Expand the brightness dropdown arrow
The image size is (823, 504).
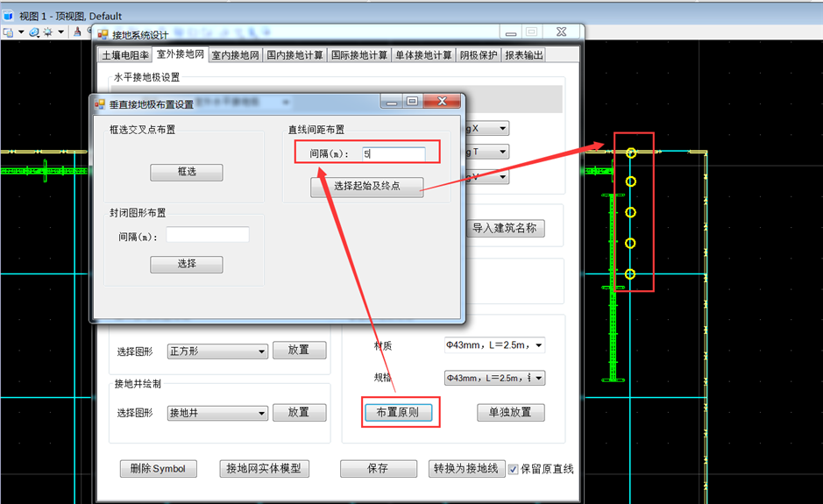pyautogui.click(x=60, y=32)
